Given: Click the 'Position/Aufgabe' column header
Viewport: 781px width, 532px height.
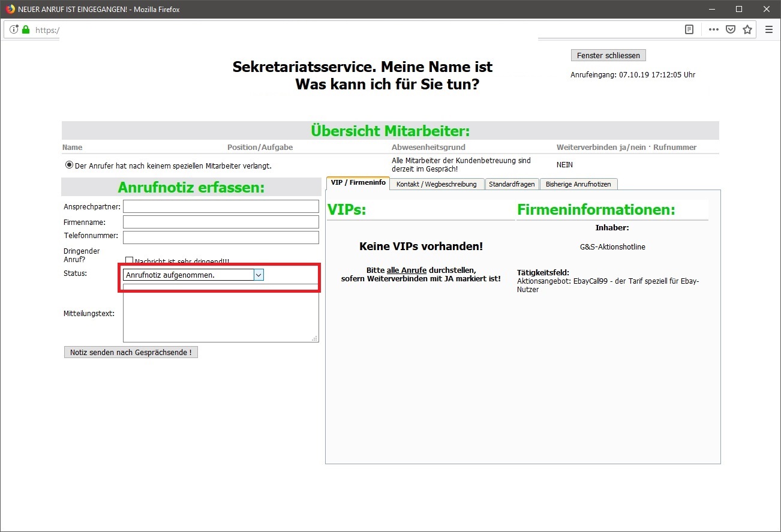Looking at the screenshot, I should [x=260, y=147].
